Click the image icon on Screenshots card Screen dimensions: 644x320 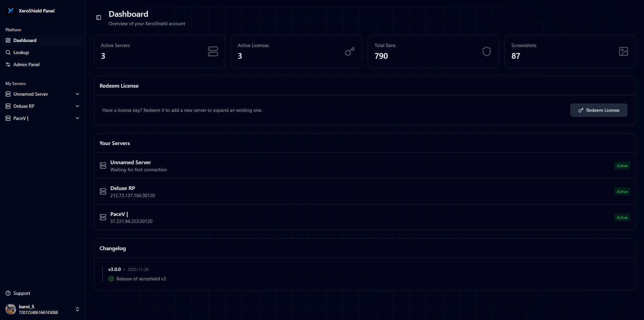tap(623, 51)
